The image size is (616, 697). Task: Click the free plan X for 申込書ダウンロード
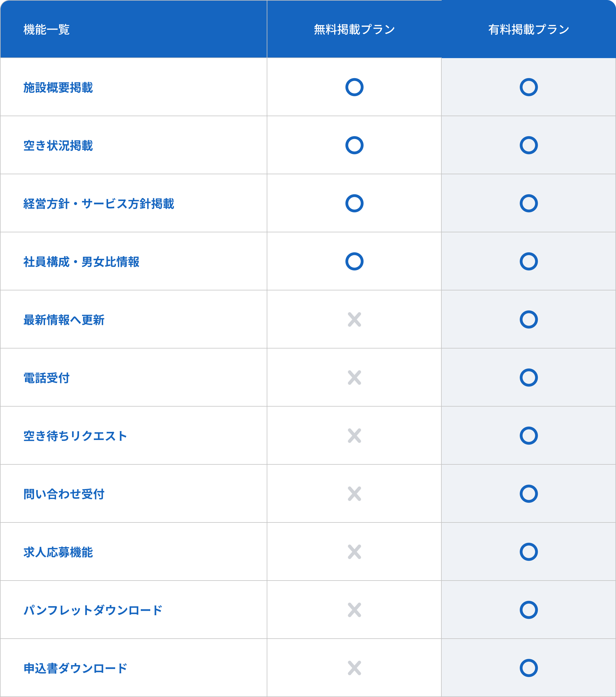[354, 668]
